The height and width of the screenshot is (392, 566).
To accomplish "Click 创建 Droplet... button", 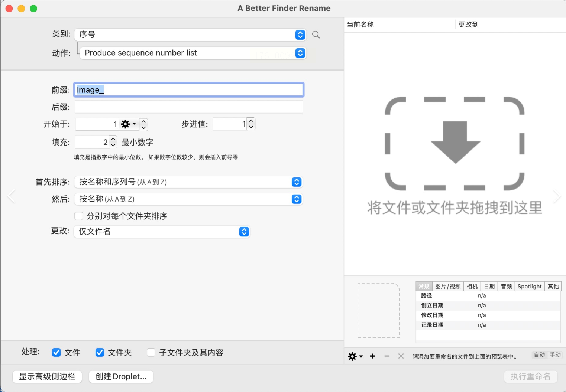I will 121,376.
